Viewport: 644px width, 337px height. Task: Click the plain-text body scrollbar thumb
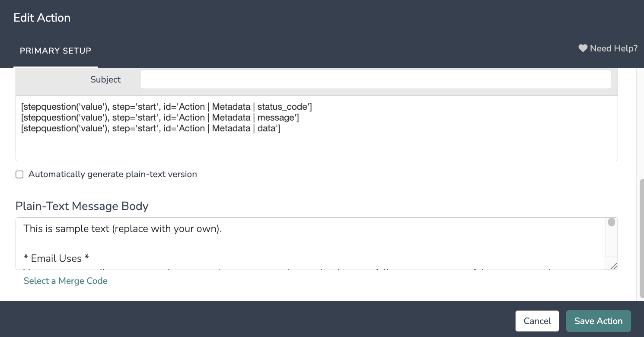[611, 223]
